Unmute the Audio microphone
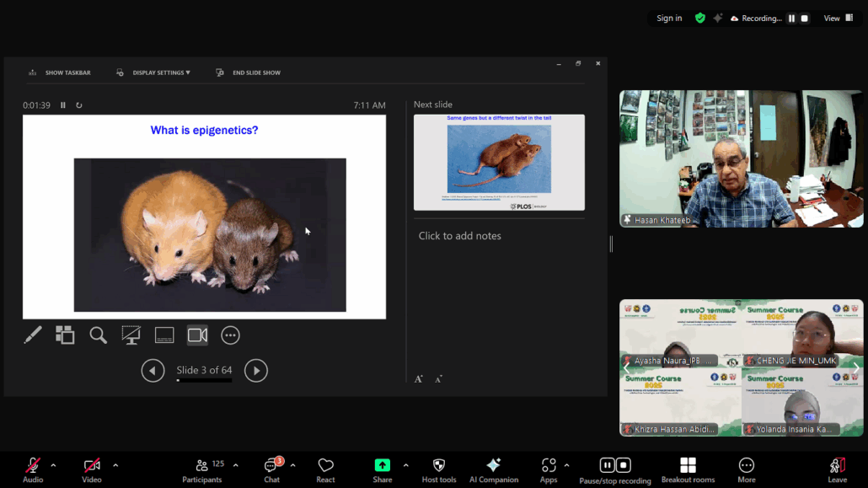Viewport: 868px width, 488px height. pos(33,469)
